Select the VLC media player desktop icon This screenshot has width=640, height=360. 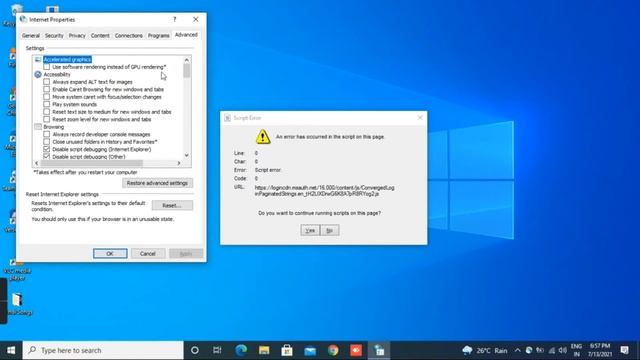(16, 269)
